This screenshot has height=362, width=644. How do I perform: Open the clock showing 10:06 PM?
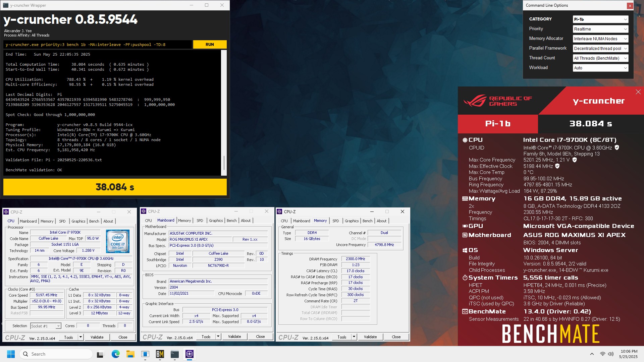point(628,354)
